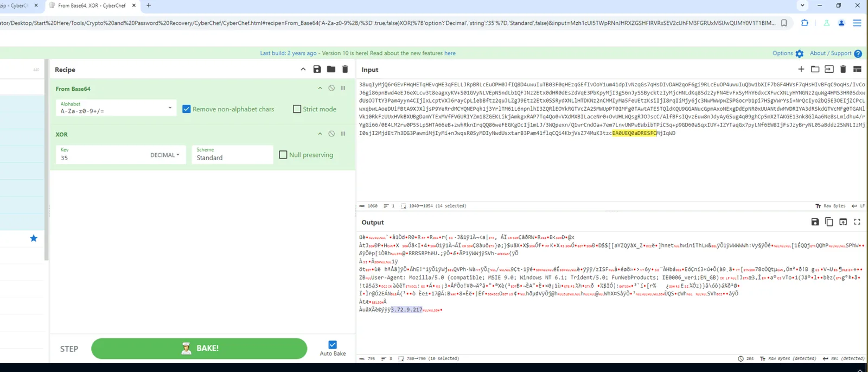
Task: Click the operations list scrollbar
Action: [47, 160]
